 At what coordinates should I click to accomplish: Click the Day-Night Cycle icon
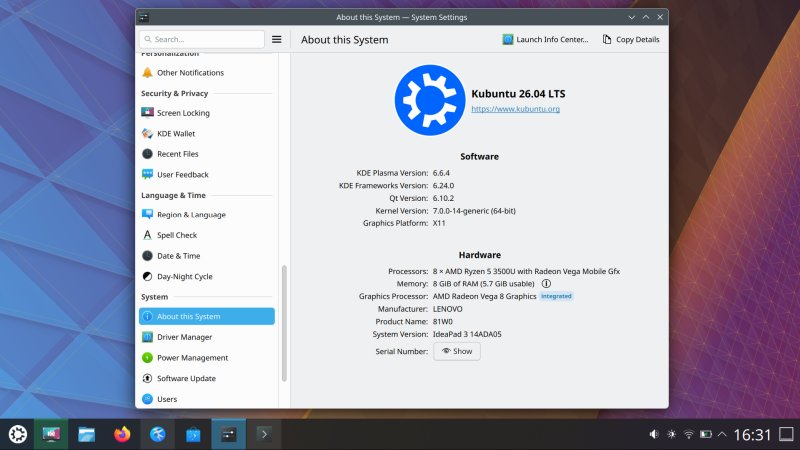147,276
